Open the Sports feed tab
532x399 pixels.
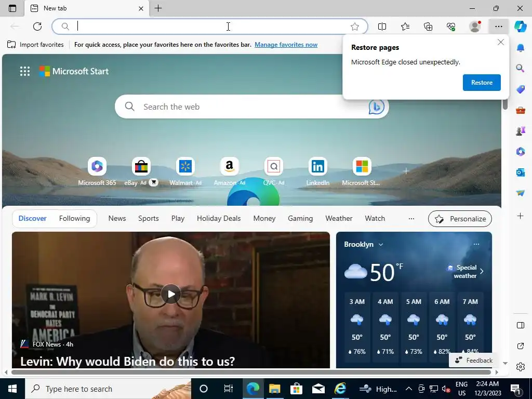(148, 219)
